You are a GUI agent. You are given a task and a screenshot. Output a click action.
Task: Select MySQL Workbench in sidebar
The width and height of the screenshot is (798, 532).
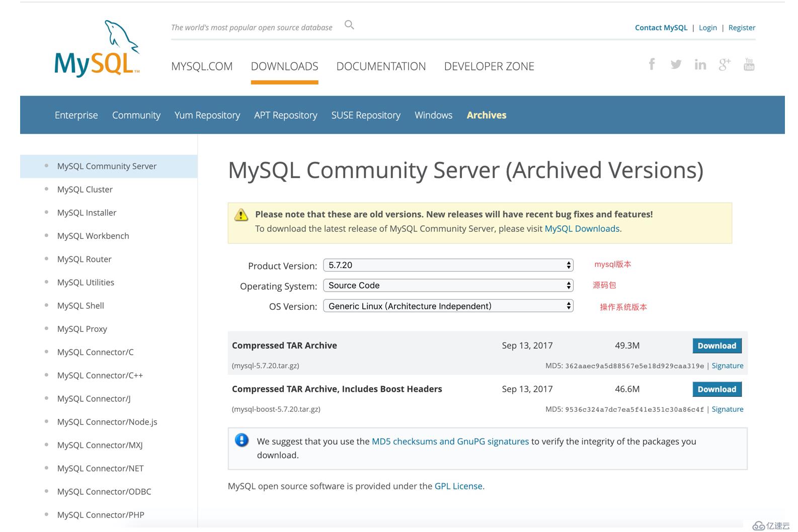[93, 236]
